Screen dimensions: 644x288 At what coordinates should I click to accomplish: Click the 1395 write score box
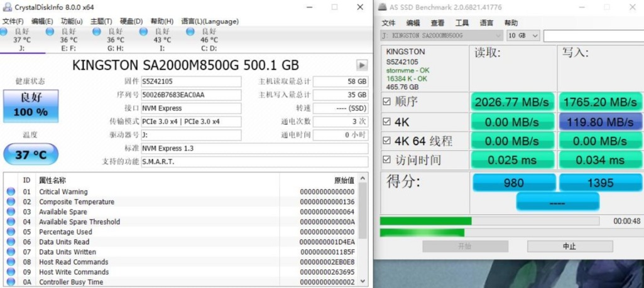[x=601, y=183]
